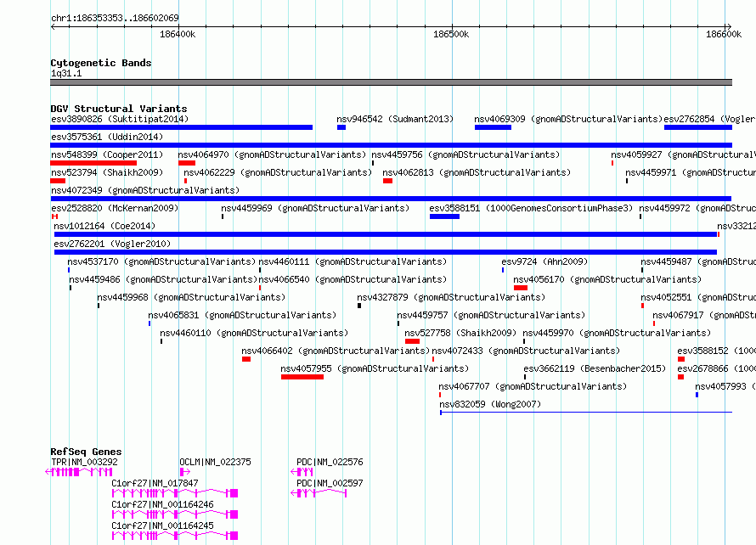Click the C1orf27 NM_001164245 gene structure glyph

[x=174, y=536]
